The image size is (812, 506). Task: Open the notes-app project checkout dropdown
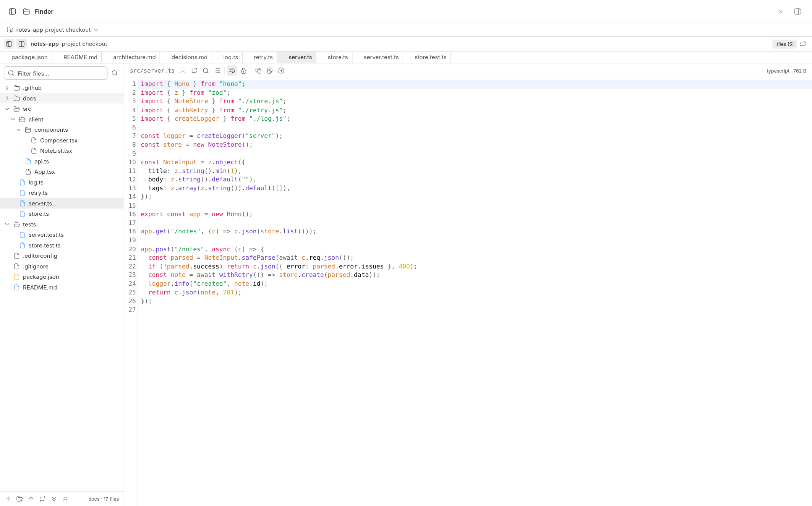point(53,30)
